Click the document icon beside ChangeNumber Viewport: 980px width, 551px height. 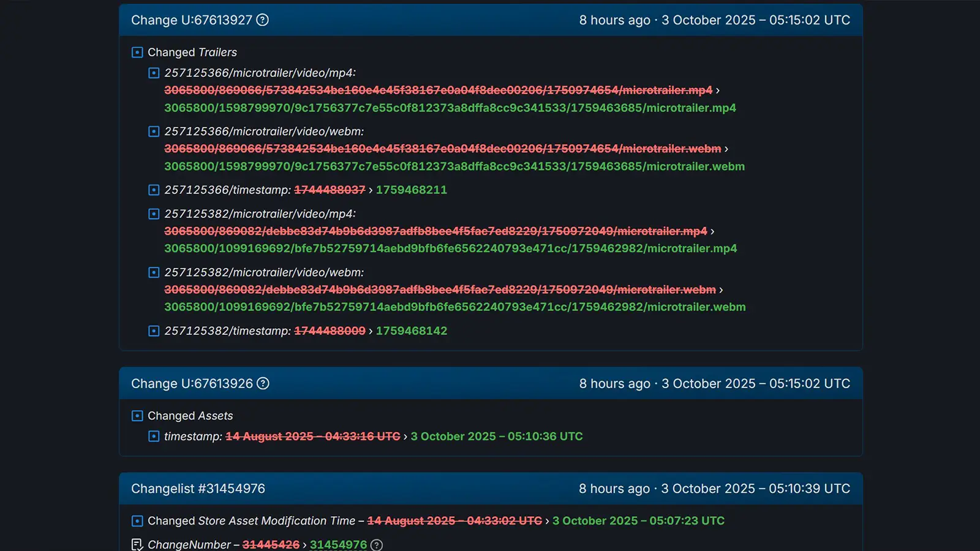137,545
